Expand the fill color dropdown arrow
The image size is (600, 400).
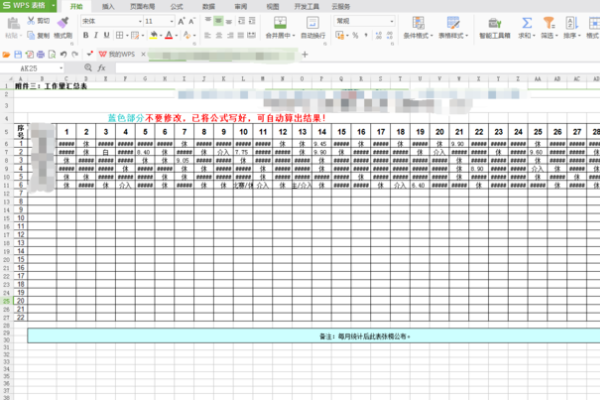point(161,36)
